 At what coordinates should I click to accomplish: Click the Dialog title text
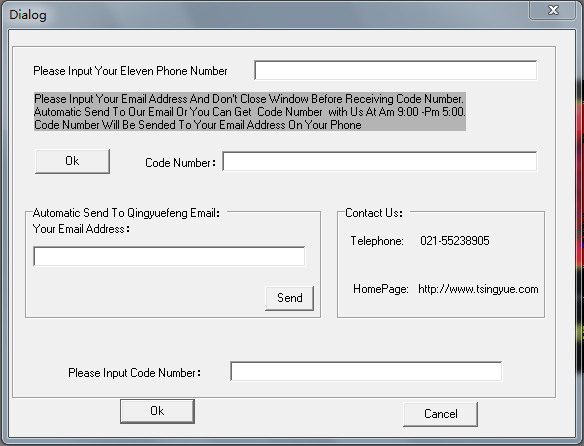28,15
